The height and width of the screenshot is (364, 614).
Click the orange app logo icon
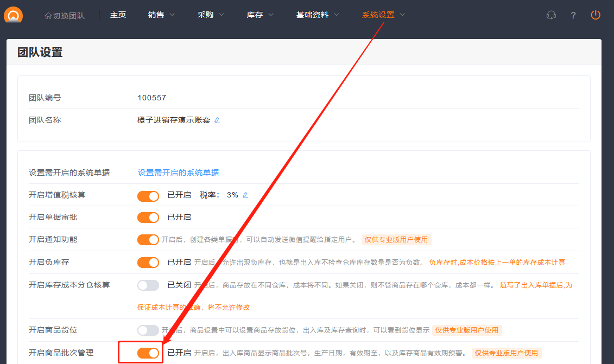tap(13, 15)
